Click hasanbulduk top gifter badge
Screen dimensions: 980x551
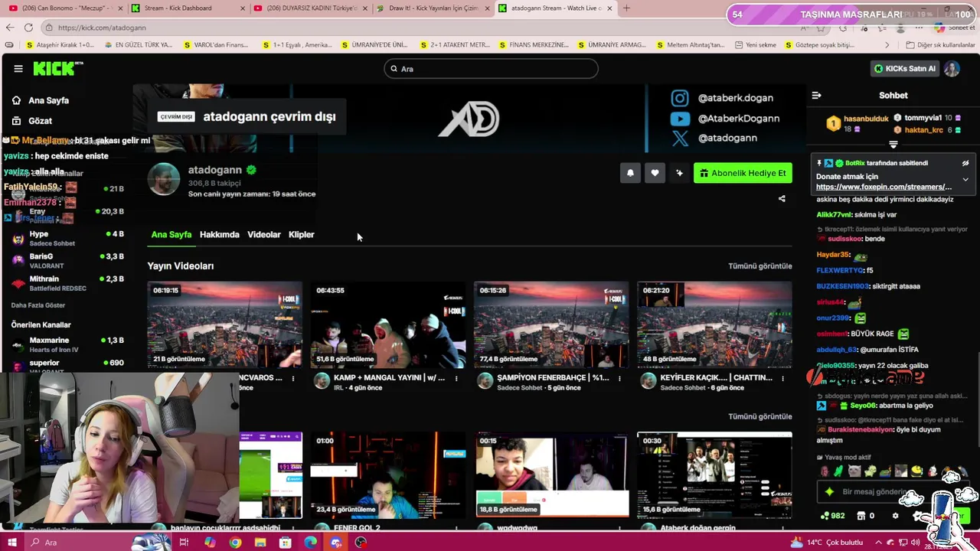click(x=834, y=123)
